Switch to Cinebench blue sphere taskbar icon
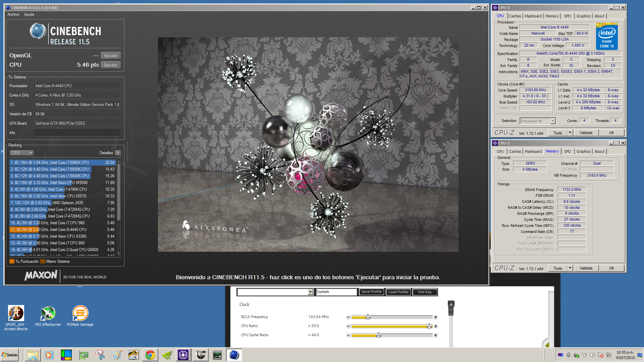 (x=234, y=355)
